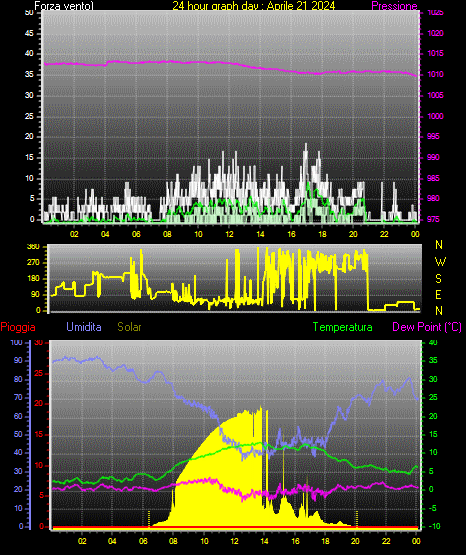Click the magenta 'Dew Point (°C)' label
This screenshot has width=466, height=555.
tap(427, 327)
